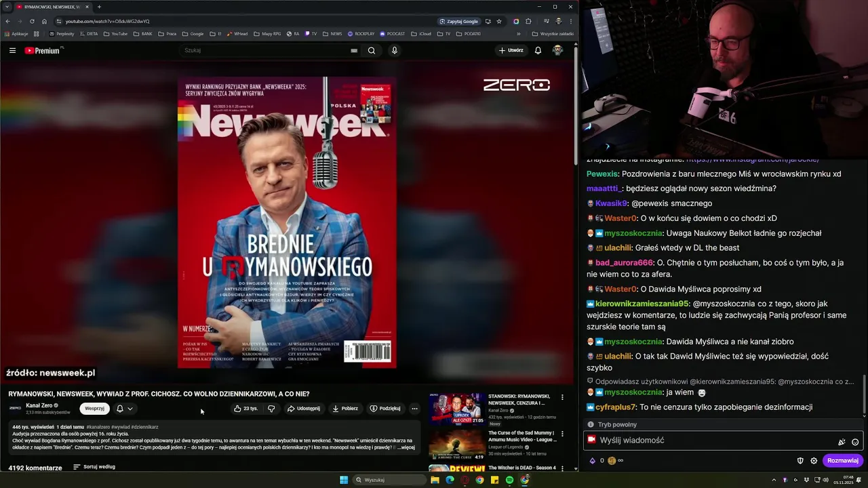Dislike the video with thumbs down

(271, 409)
